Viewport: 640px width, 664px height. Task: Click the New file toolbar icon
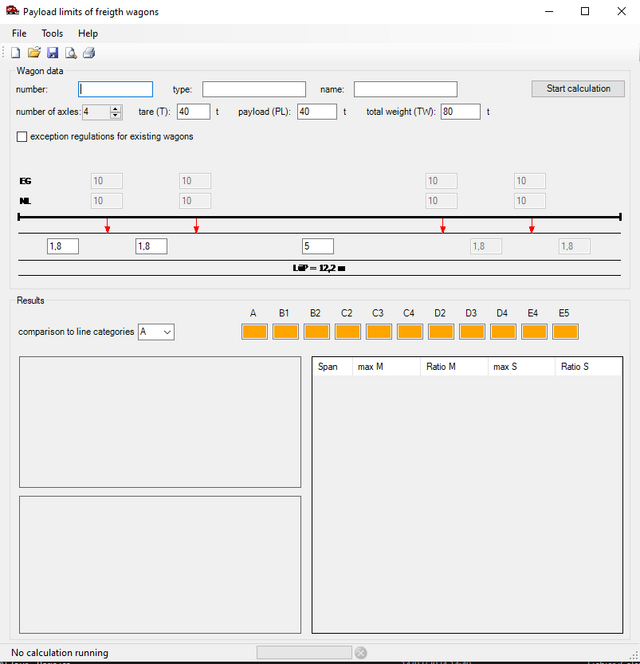tap(15, 53)
